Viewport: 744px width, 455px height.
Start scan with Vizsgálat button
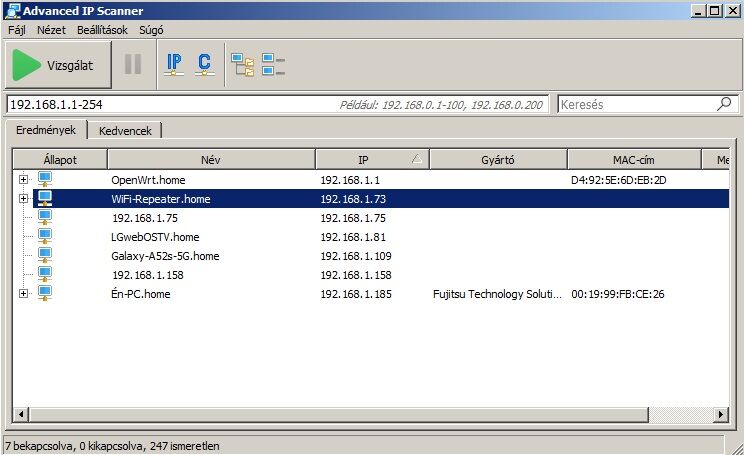point(58,65)
